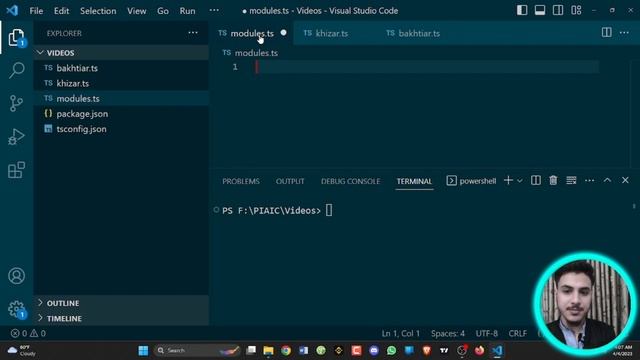640x360 pixels.
Task: Open Microsoft Word from taskbar
Action: coord(303,351)
